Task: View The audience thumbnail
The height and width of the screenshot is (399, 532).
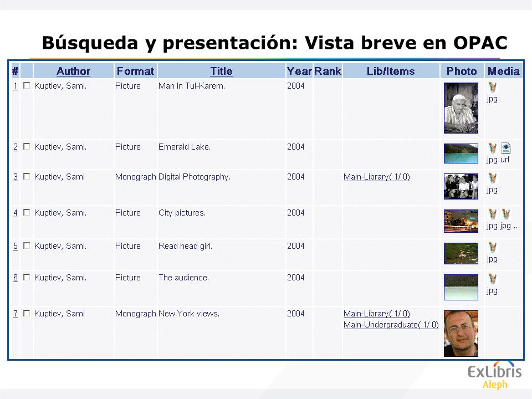Action: coord(461,287)
